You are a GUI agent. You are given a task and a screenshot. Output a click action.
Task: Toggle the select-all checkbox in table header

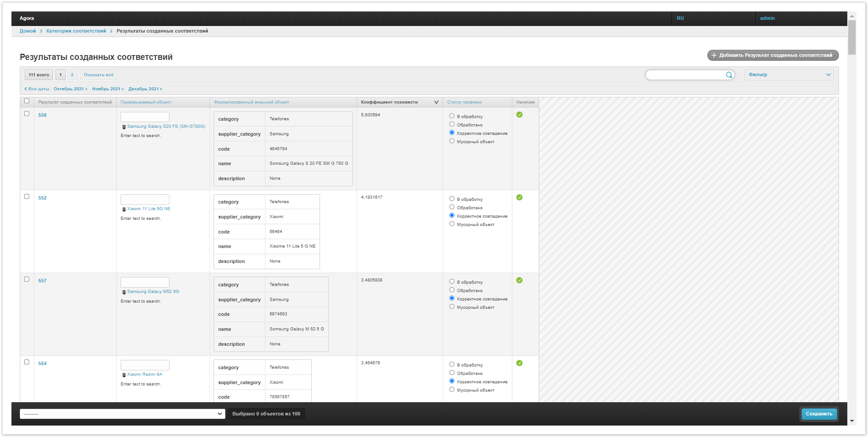pos(27,101)
